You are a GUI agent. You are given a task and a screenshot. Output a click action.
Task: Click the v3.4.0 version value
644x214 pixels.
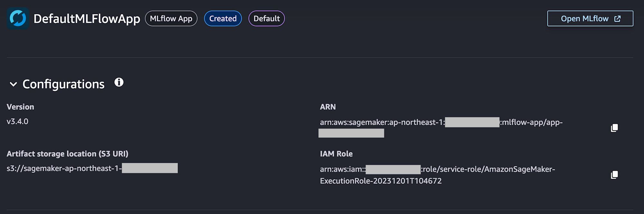click(17, 122)
